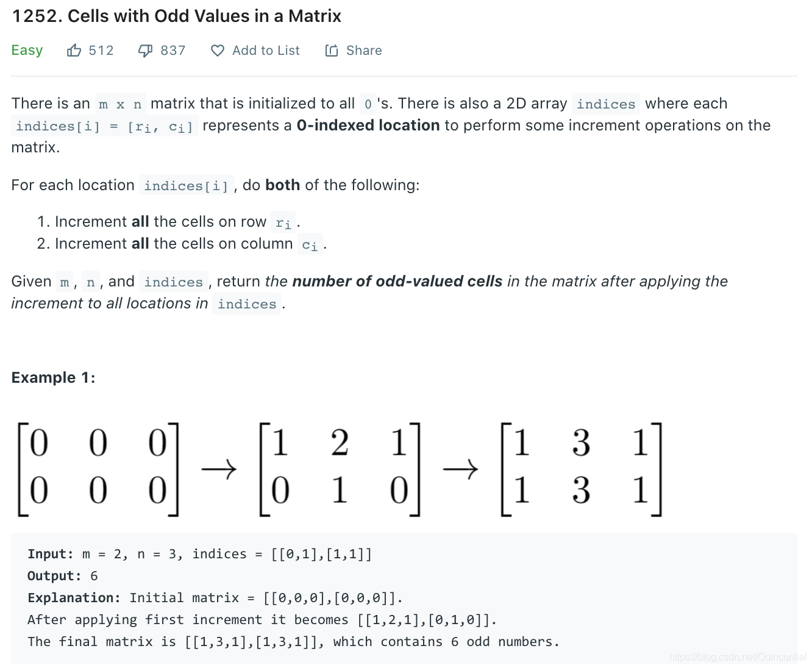Select the r_i code badge in step one
This screenshot has width=812, height=668.
(x=283, y=222)
